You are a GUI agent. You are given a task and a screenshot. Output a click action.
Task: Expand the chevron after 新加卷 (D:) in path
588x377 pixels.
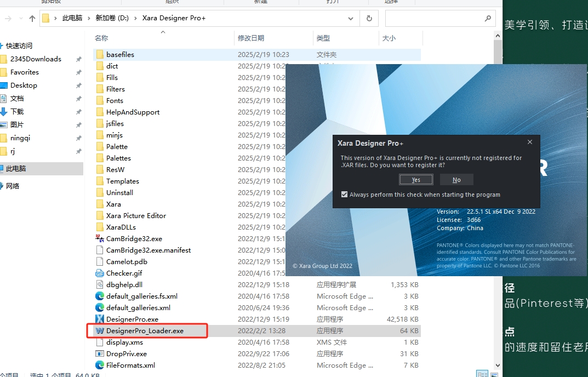pos(135,18)
